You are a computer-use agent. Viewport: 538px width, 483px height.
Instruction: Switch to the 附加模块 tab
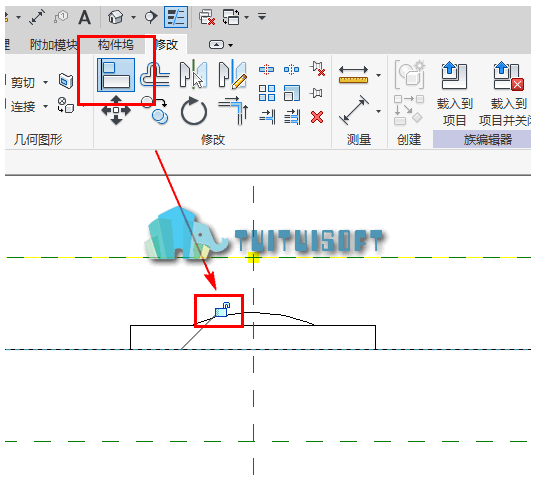pos(53,45)
